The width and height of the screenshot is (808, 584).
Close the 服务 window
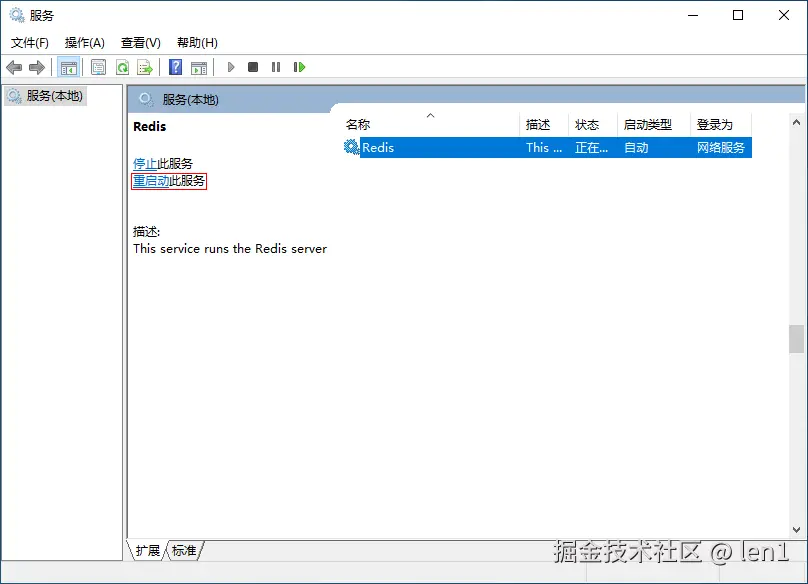click(x=784, y=15)
